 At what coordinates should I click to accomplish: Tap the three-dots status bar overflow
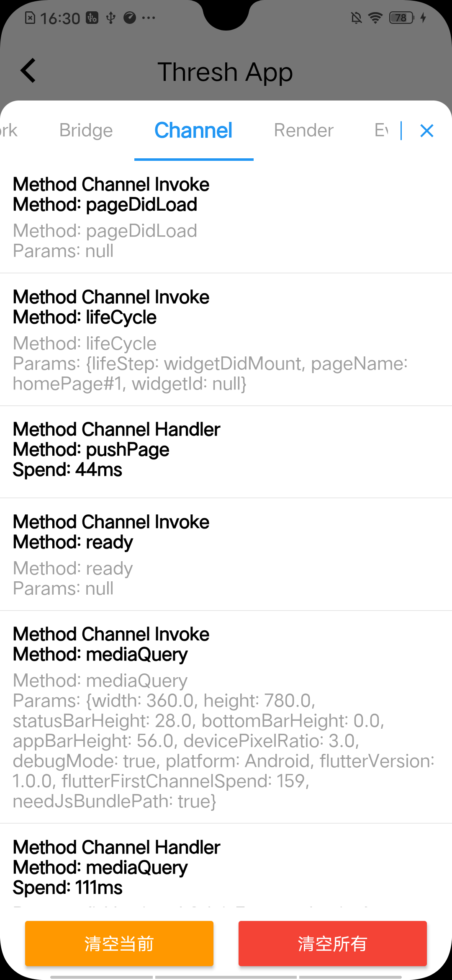[149, 18]
